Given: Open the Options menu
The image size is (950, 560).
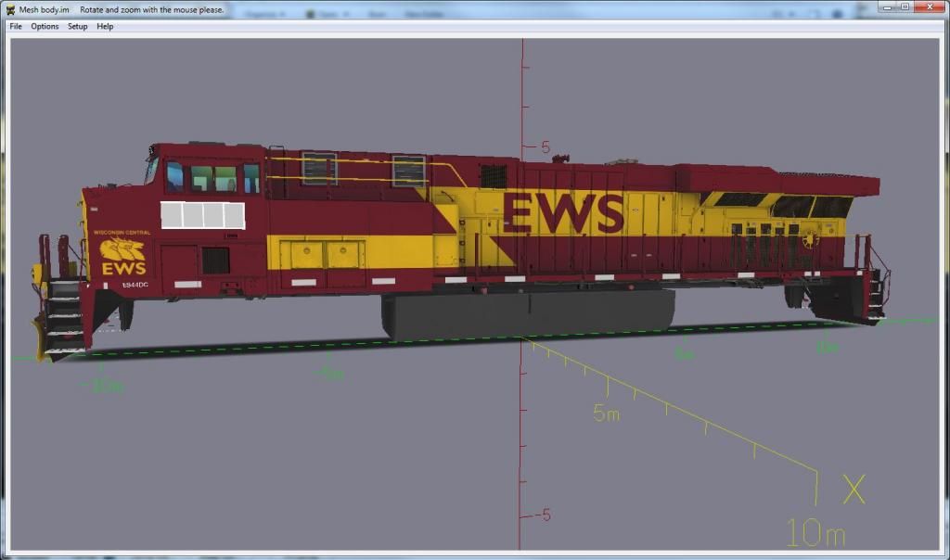Looking at the screenshot, I should tap(45, 27).
